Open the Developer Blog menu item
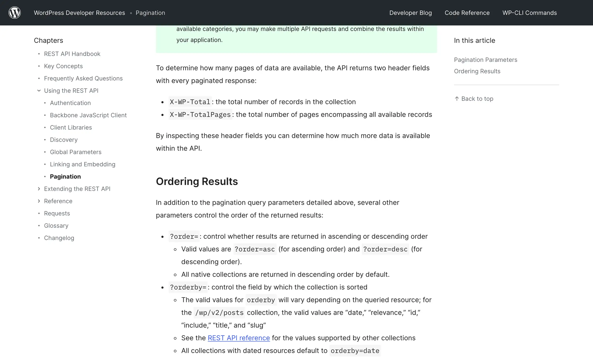 (x=410, y=13)
